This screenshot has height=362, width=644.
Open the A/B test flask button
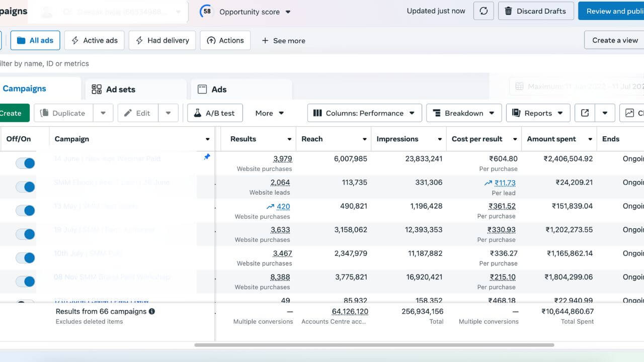click(215, 113)
